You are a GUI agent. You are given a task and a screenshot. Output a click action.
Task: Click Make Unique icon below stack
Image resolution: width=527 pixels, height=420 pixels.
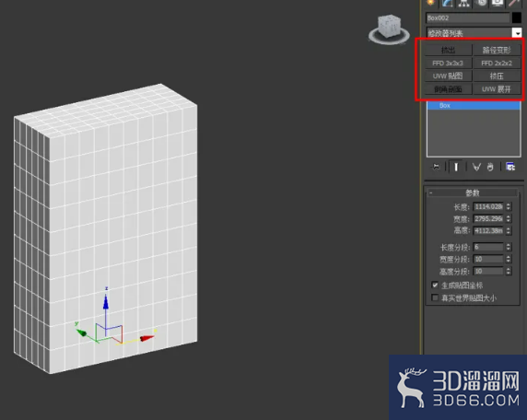(x=476, y=167)
